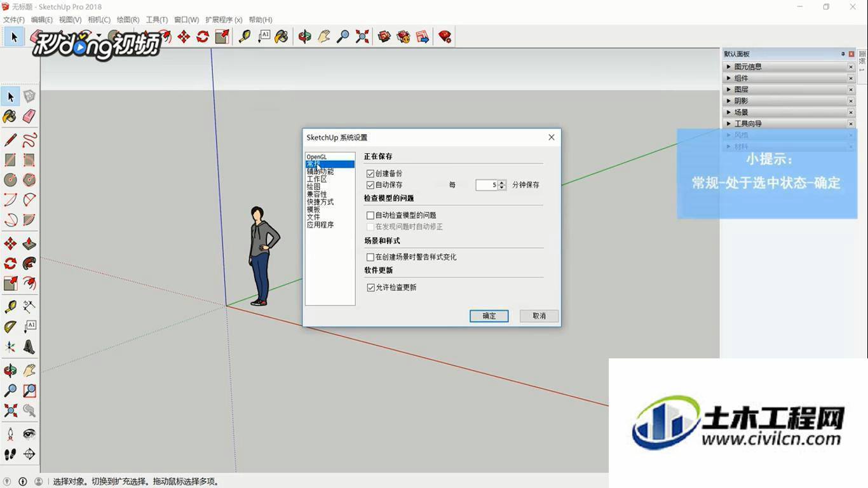Viewport: 868px width, 488px height.
Task: Close the 图元信息 panel with its X
Action: point(851,67)
